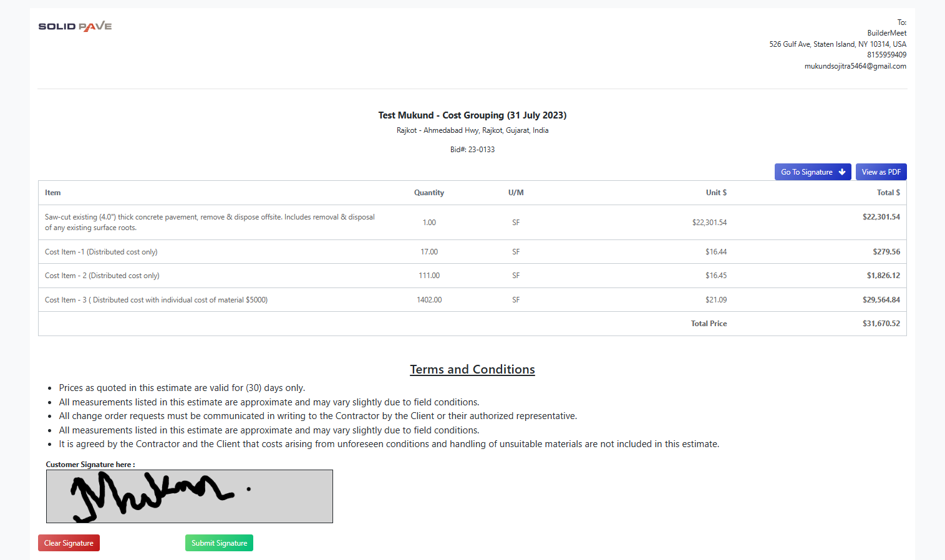
Task: Click the Cost Item - 3 row
Action: [155, 299]
